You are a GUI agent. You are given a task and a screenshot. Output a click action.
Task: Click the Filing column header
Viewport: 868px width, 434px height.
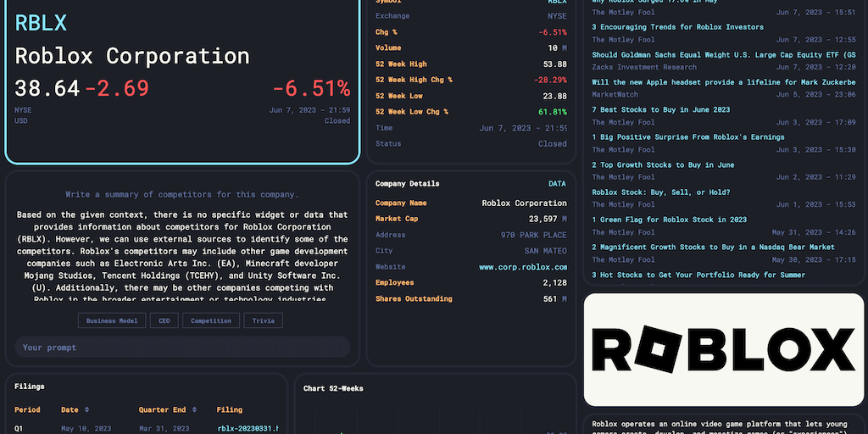click(x=229, y=410)
